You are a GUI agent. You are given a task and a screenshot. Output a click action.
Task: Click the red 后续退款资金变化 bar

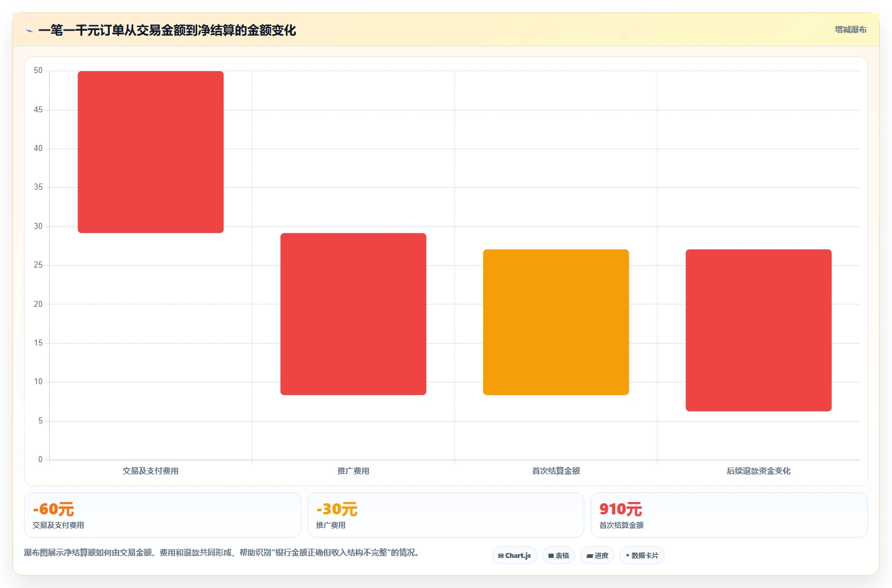point(759,330)
